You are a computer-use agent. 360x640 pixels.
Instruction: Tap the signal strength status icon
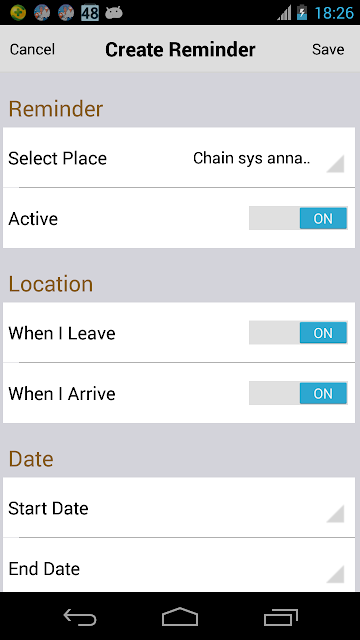click(284, 13)
